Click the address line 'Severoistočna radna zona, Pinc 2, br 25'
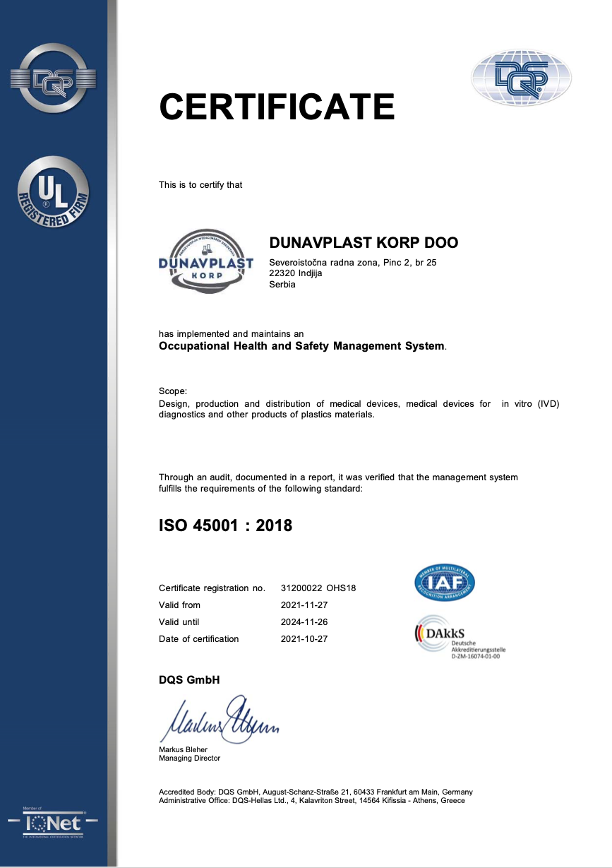Screen dimensions: 612x868 coord(353,263)
